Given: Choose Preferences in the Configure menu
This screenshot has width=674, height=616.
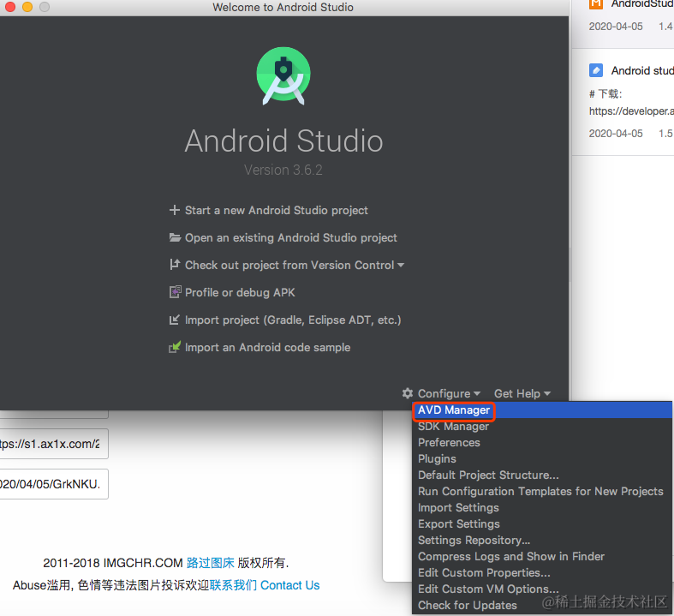Looking at the screenshot, I should [541, 443].
